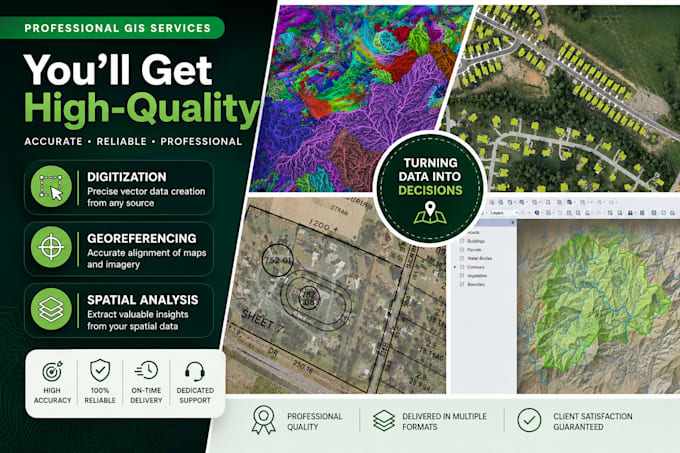This screenshot has width=680, height=453.
Task: Click the On-Time Delivery clock icon
Action: coord(146,370)
